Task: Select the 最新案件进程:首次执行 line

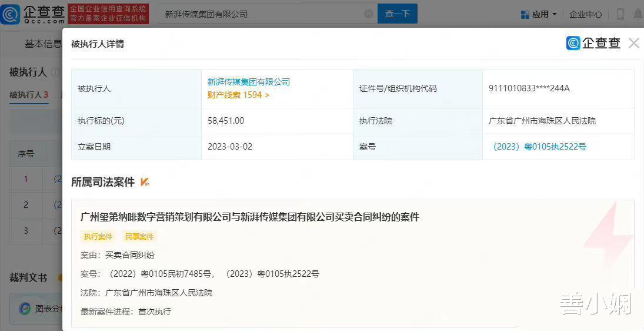Action: point(126,312)
